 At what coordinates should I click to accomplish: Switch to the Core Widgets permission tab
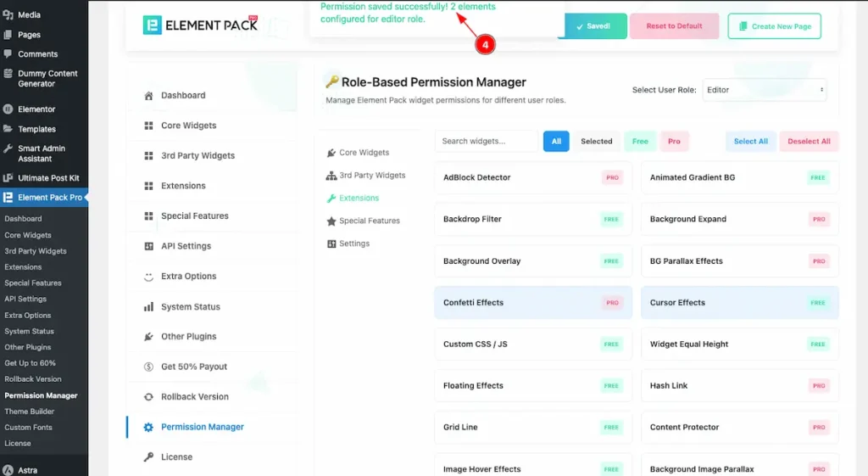click(364, 153)
